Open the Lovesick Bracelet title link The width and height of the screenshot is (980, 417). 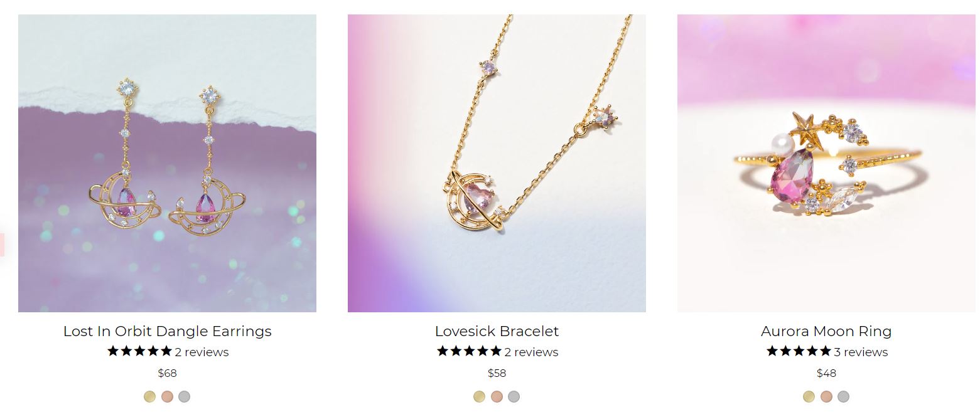pos(497,331)
